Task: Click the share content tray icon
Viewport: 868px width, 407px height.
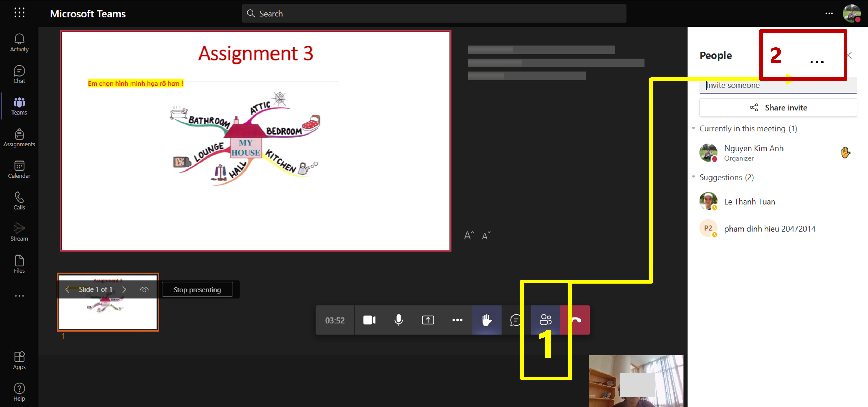Action: click(428, 320)
